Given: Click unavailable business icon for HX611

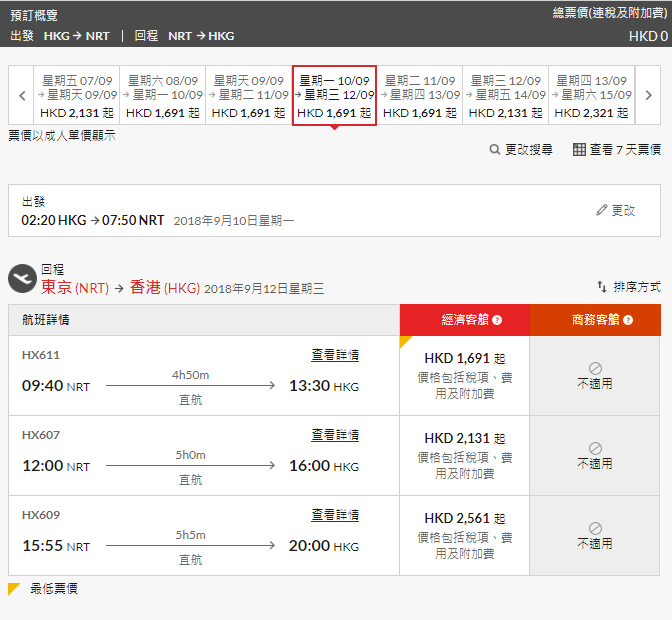Looking at the screenshot, I should [x=595, y=368].
